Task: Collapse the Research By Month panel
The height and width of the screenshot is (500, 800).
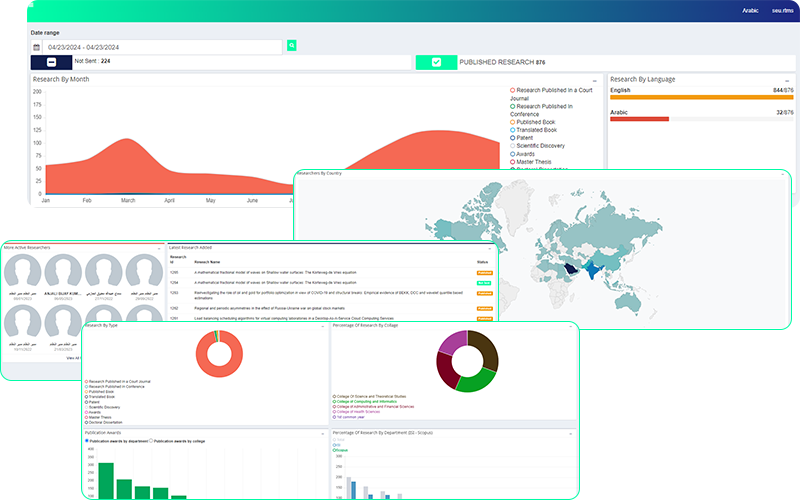Action: (x=594, y=79)
